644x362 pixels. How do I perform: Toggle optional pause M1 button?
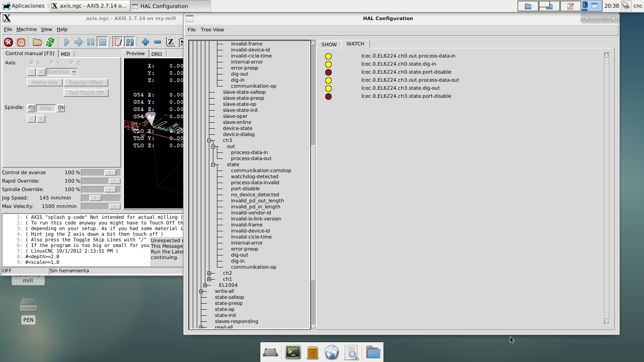coord(130,42)
